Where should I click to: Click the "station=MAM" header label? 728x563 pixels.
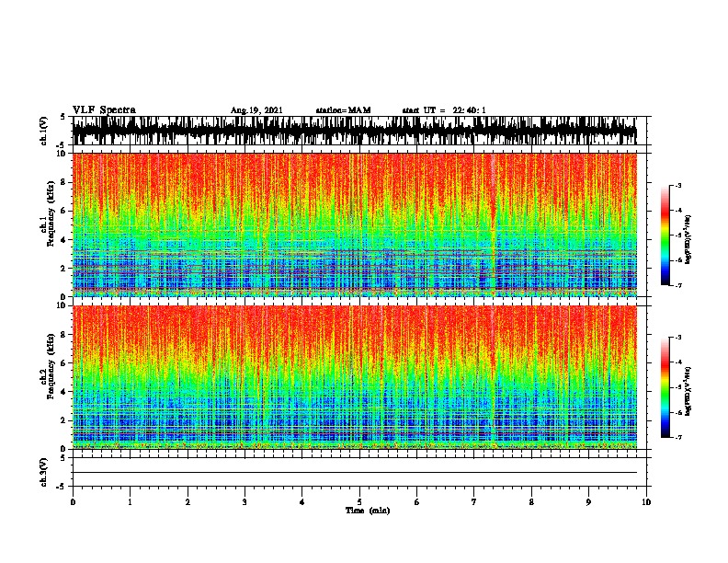coord(343,110)
